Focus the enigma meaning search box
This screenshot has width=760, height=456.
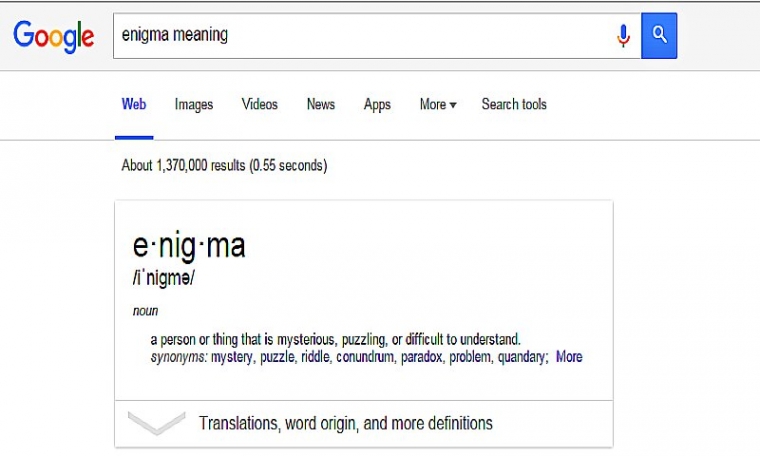click(364, 36)
